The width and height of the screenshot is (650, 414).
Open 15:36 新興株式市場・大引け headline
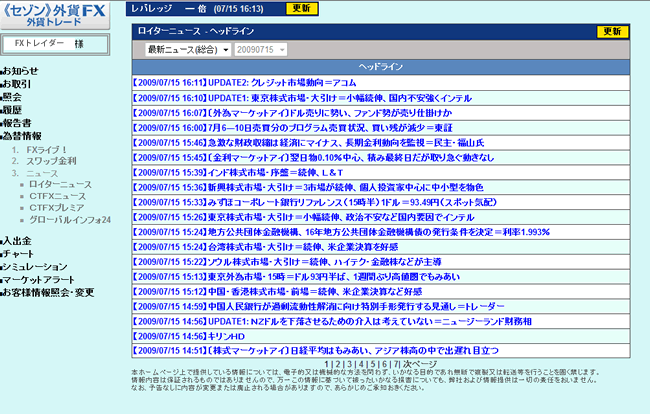tap(308, 188)
